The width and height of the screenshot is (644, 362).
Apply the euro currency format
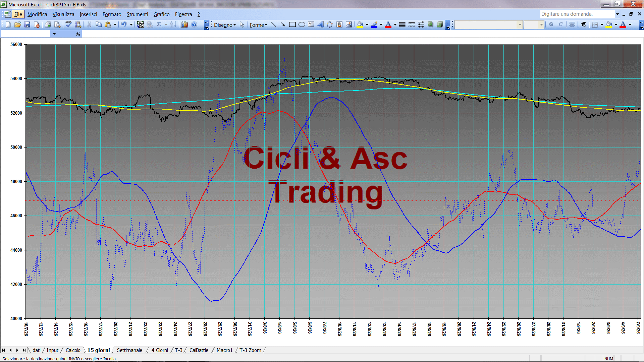coord(584,24)
